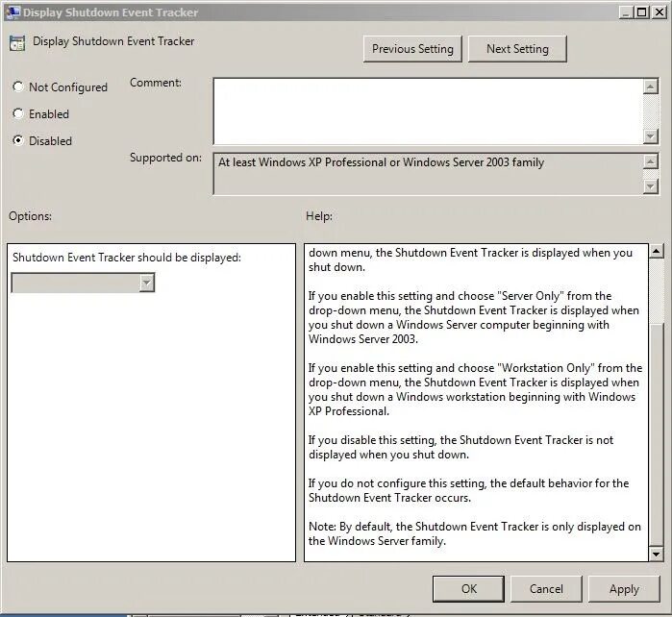Click the Help: label
Screen dimensions: 672x617
pos(319,216)
